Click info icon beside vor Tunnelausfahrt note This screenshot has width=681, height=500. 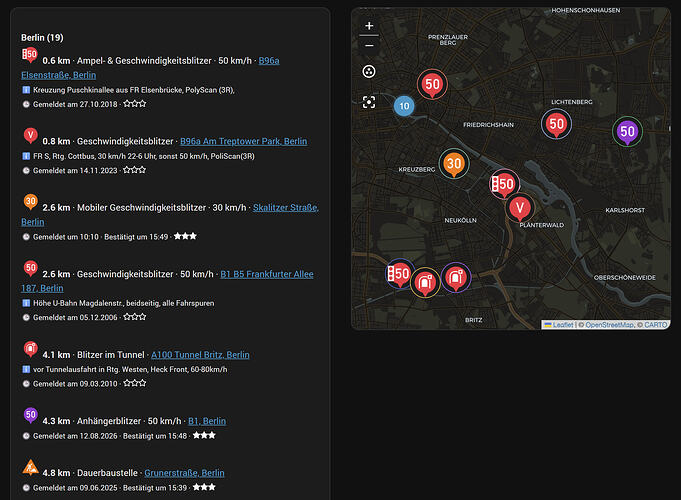[26, 369]
